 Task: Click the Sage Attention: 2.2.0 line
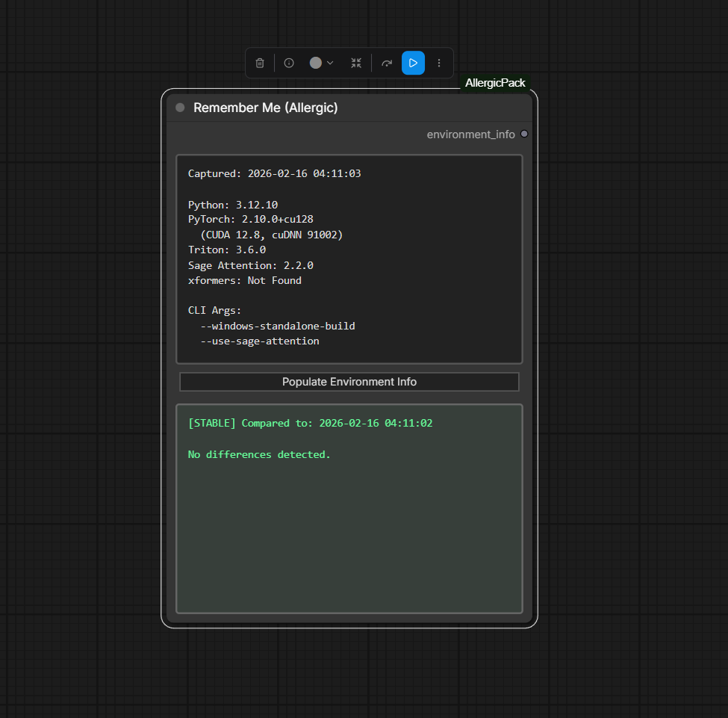coord(251,265)
